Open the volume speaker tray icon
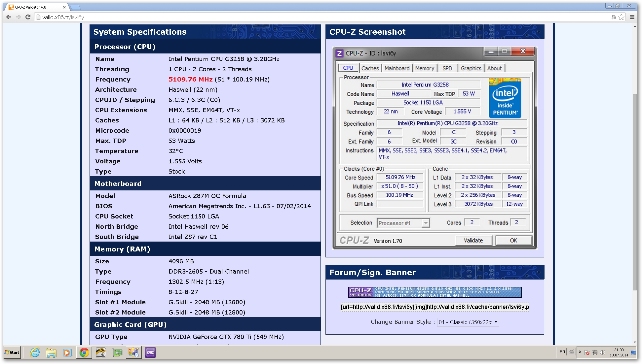Screen dimensions: 642x364 (x=603, y=352)
